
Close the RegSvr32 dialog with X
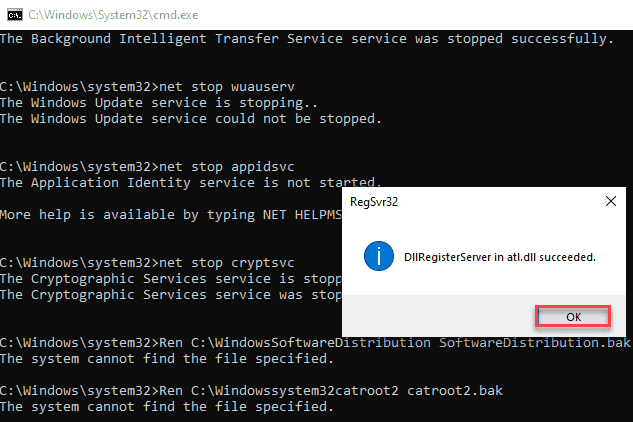[x=610, y=200]
